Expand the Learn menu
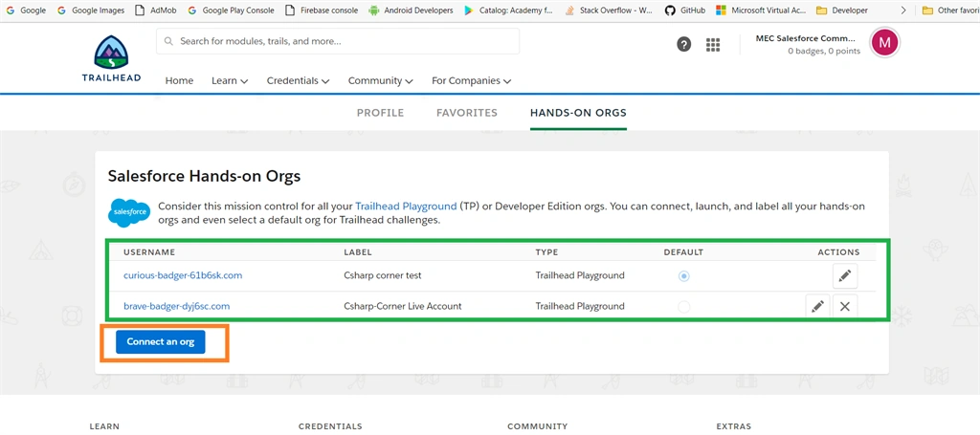Screen dimensions: 980x435 point(230,80)
